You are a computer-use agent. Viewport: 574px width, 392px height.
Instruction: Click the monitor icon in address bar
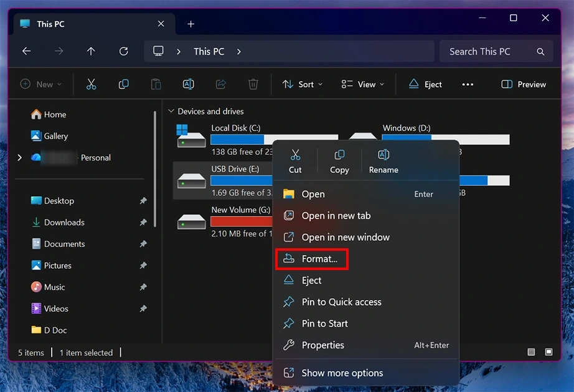pyautogui.click(x=158, y=51)
